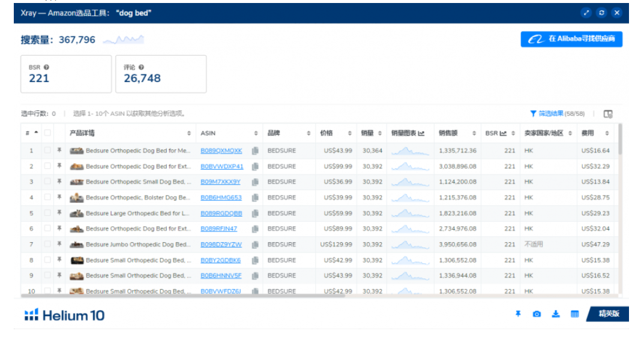Copy ASIN B089QXMQXK using the copy icon
Screen dimensions: 644x337
click(x=255, y=151)
